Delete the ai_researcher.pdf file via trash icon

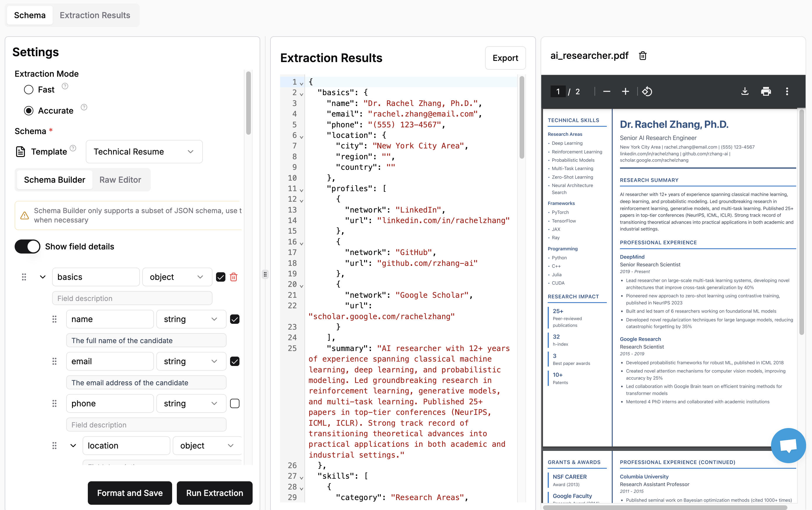click(643, 56)
